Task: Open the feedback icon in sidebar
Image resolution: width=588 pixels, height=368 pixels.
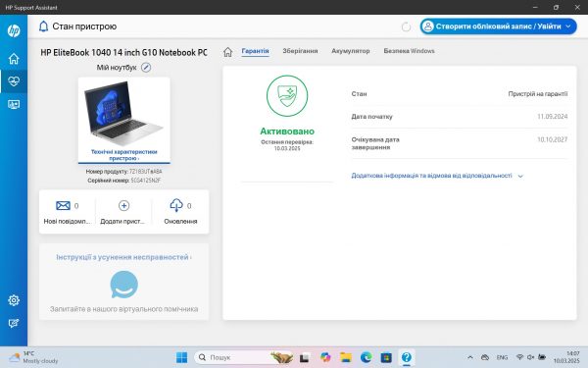Action: 14,323
